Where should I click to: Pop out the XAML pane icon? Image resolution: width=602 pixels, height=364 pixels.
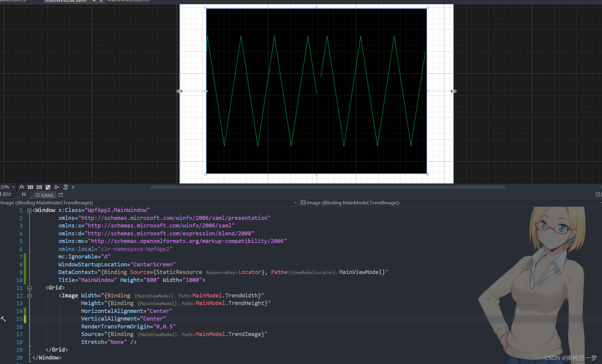click(x=61, y=195)
